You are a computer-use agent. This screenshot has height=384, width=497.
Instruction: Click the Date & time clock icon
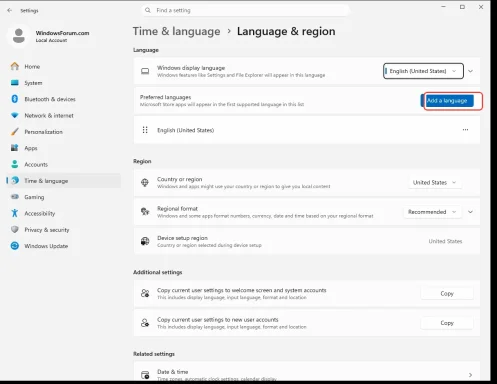(x=145, y=375)
